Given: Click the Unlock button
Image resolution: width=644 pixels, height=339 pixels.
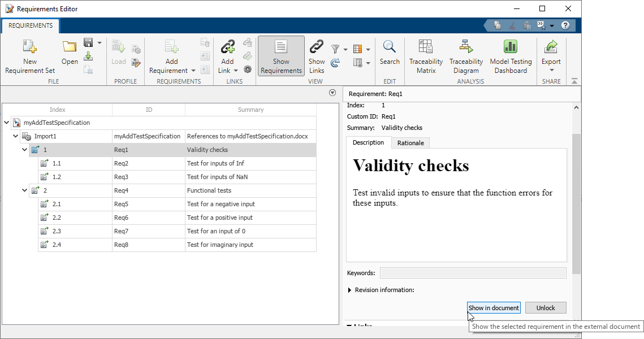Looking at the screenshot, I should pos(545,307).
